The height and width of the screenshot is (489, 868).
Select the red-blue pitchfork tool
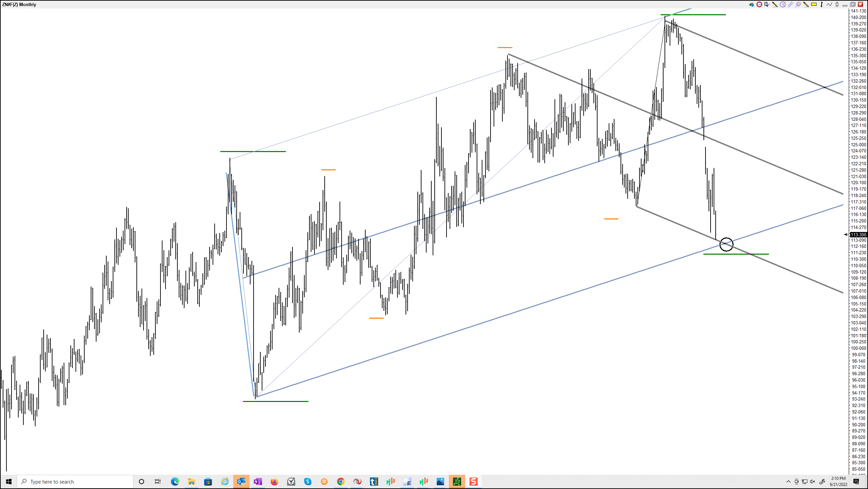[798, 4]
